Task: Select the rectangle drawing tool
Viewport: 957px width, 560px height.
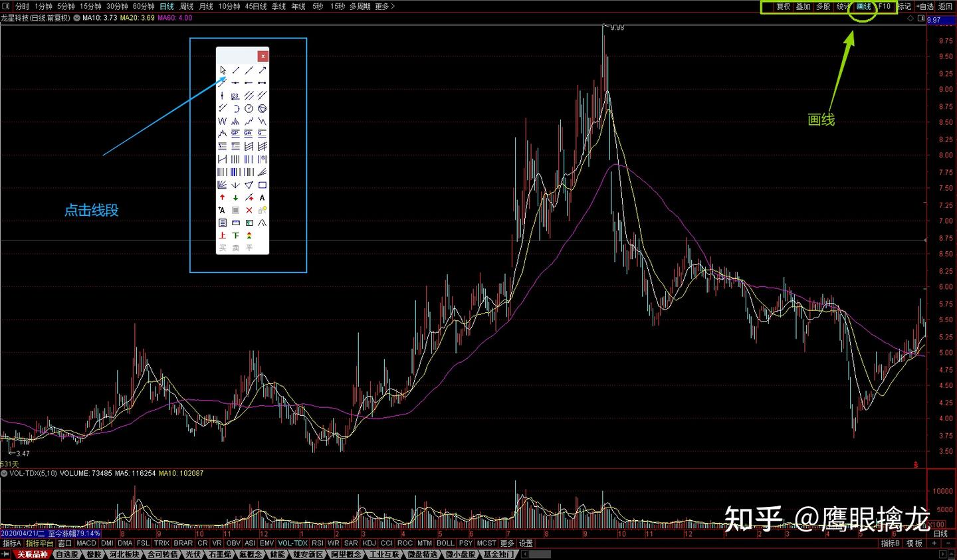Action: [263, 185]
